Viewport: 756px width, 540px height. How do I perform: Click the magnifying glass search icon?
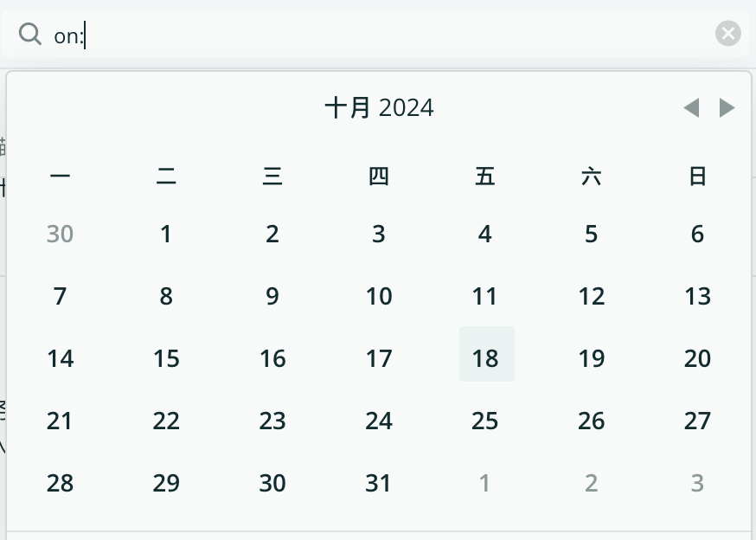pos(30,35)
